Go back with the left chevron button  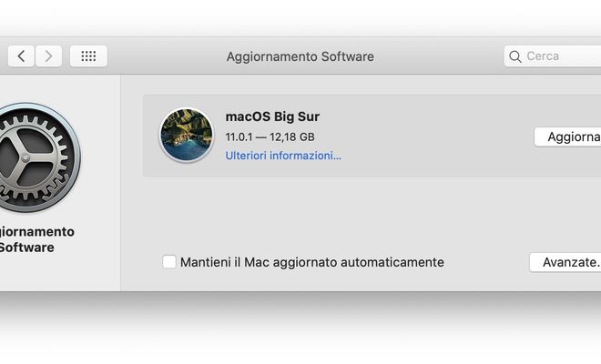[21, 56]
